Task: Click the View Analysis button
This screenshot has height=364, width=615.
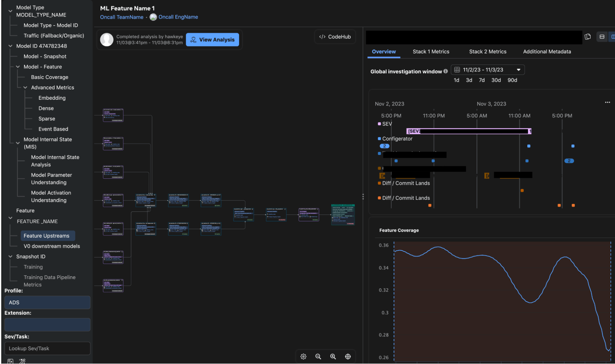Action: tap(212, 39)
